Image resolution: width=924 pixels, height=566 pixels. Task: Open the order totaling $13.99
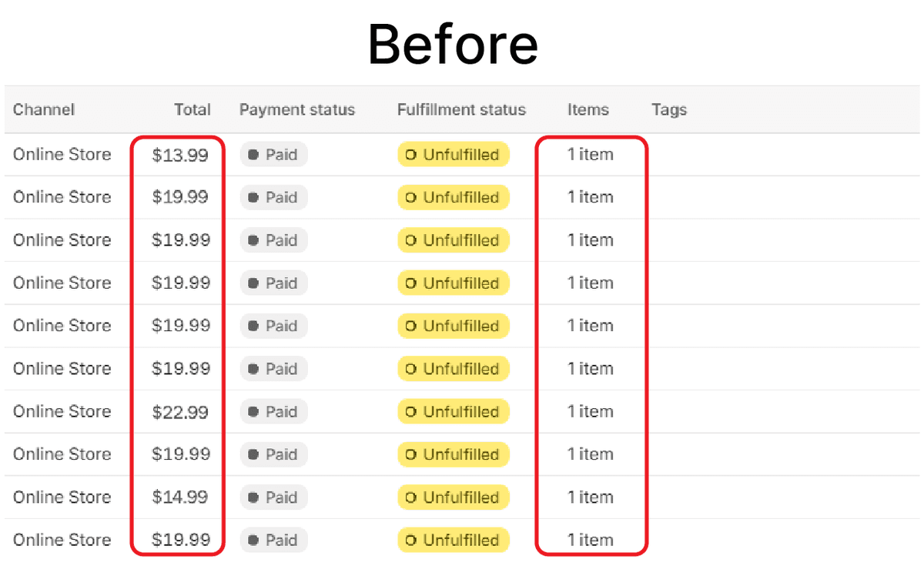point(180,155)
